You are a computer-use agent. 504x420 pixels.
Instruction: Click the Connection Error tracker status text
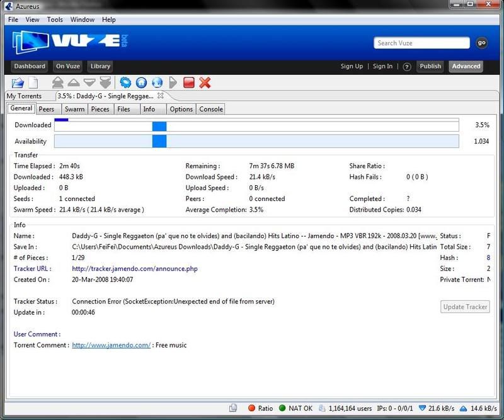click(173, 302)
